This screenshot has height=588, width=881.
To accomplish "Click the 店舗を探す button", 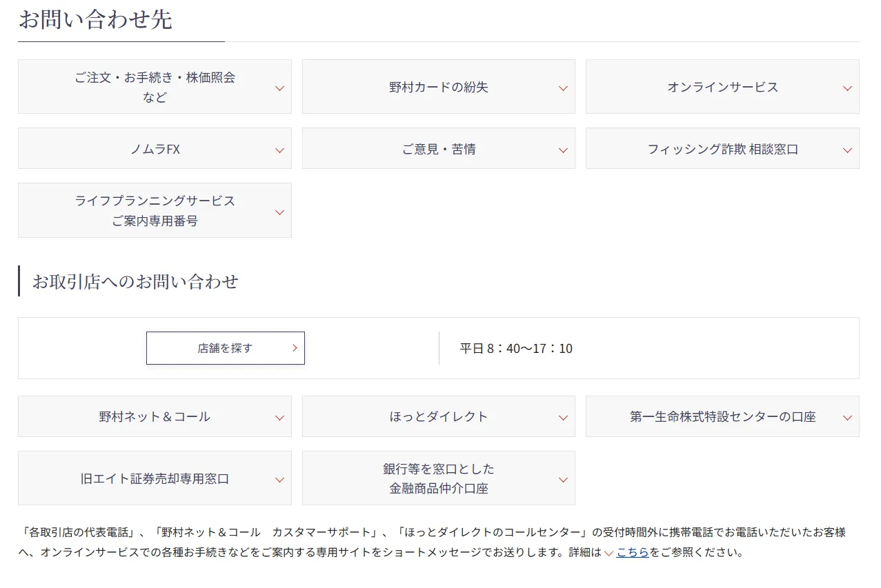I will coord(226,348).
